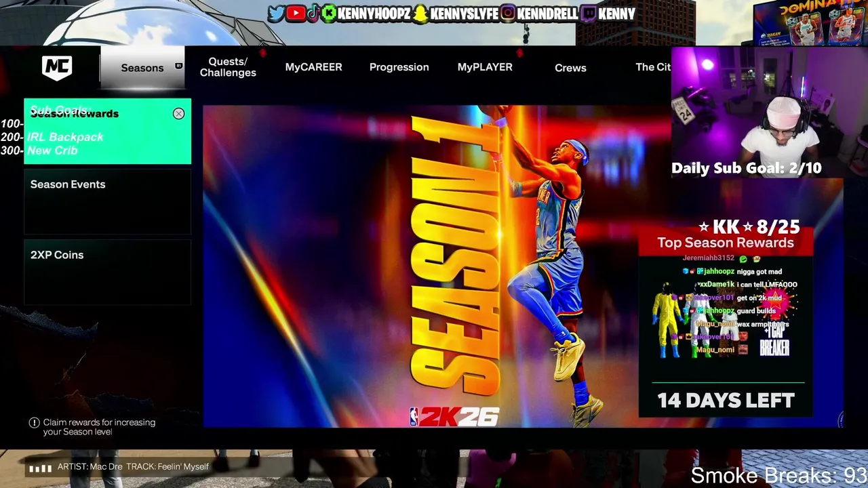The height and width of the screenshot is (488, 868).
Task: Click the KENNYHOOPZ handle text
Action: tap(373, 14)
